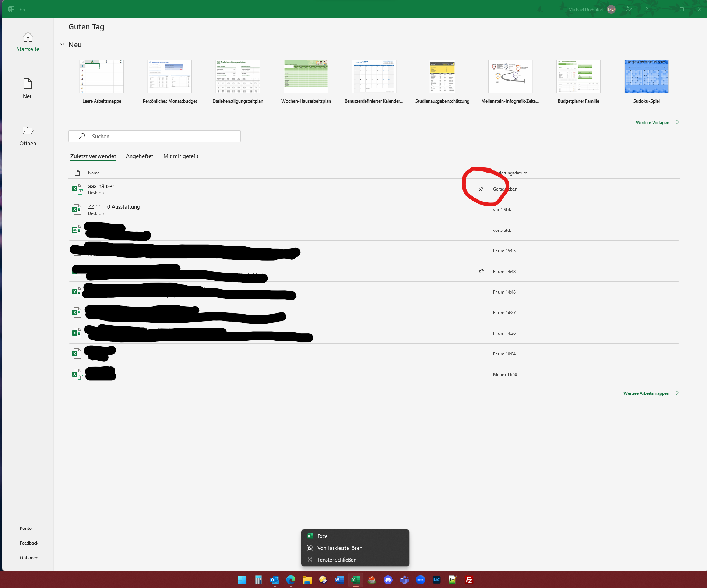Select Fenster schließen in the context menu
The width and height of the screenshot is (707, 588).
pos(337,560)
